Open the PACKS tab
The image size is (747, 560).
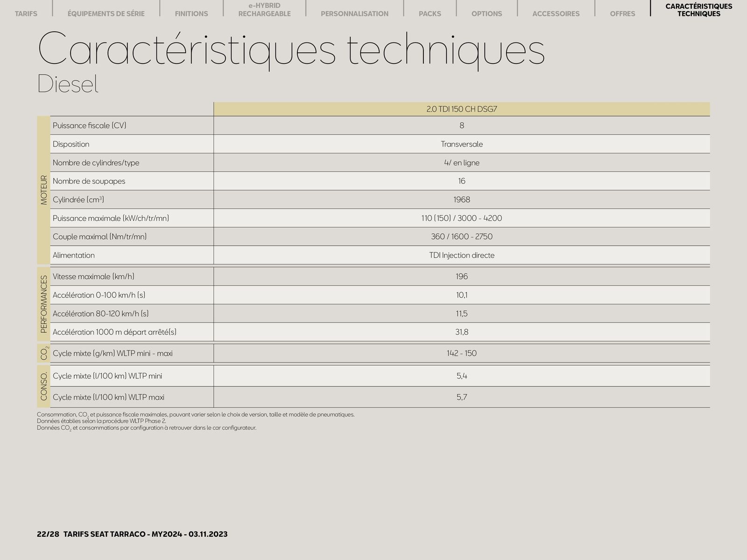[x=430, y=14]
